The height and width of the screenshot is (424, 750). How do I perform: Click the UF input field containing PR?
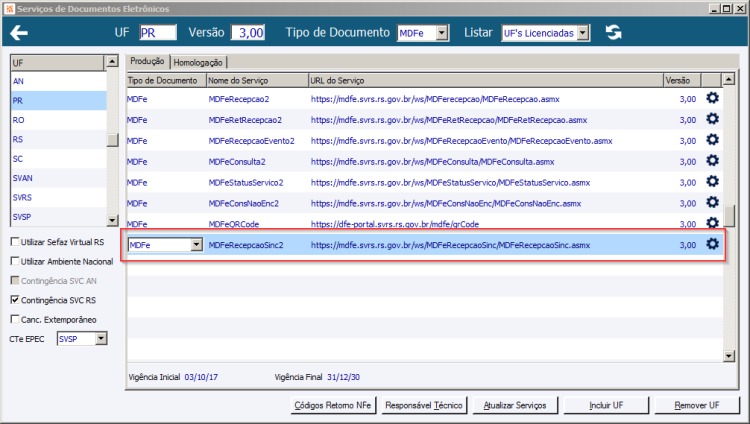point(158,33)
